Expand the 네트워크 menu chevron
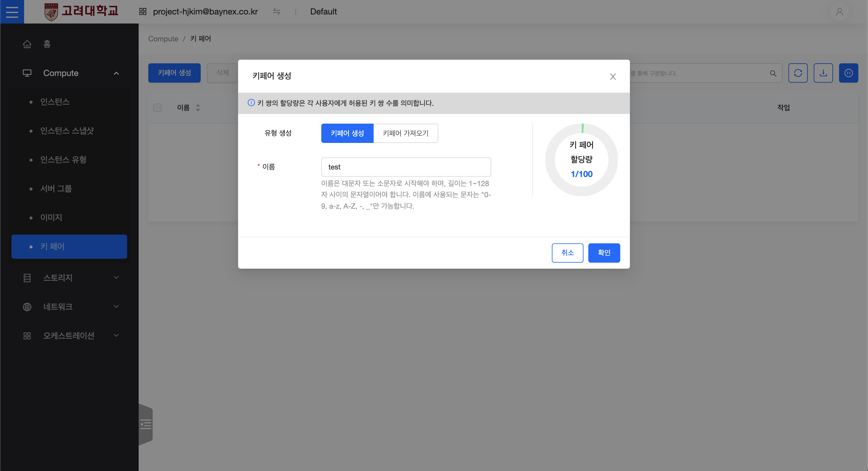The height and width of the screenshot is (471, 868). [x=116, y=306]
